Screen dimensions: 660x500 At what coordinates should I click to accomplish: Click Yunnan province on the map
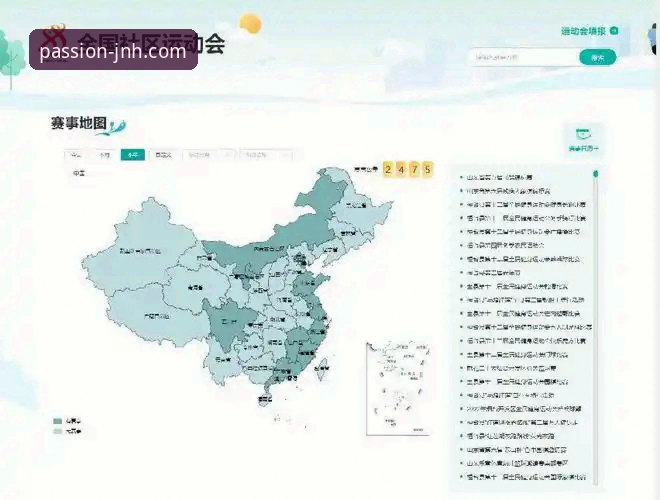[x=223, y=359]
